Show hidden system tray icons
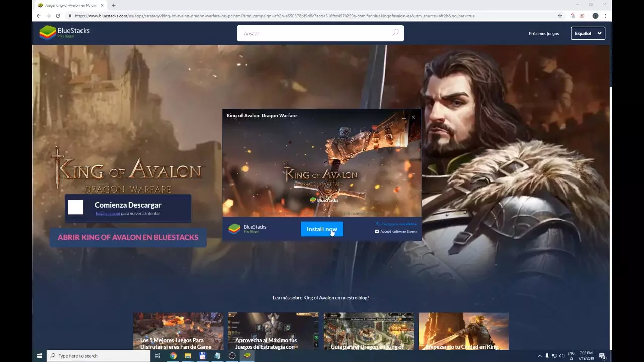 (x=540, y=356)
